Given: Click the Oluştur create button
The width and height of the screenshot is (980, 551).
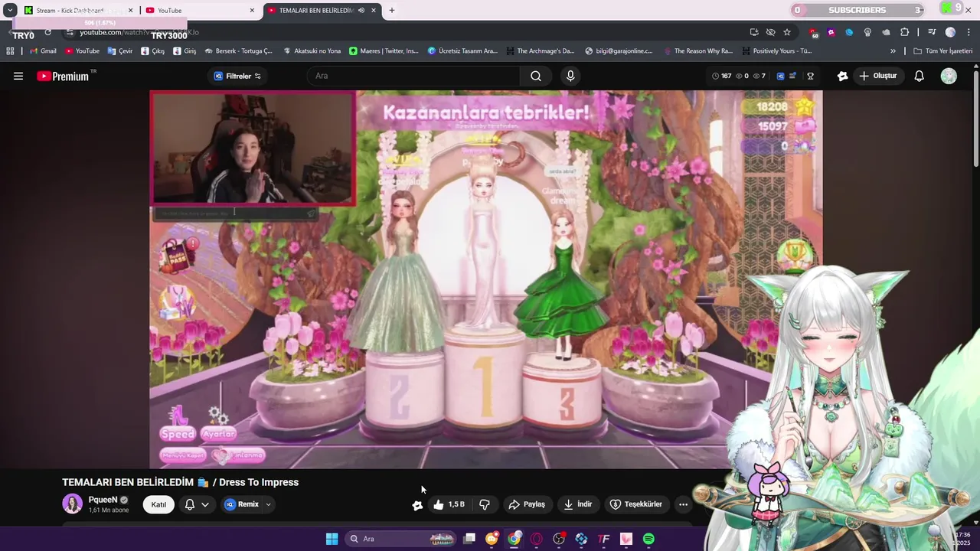Looking at the screenshot, I should [x=877, y=76].
